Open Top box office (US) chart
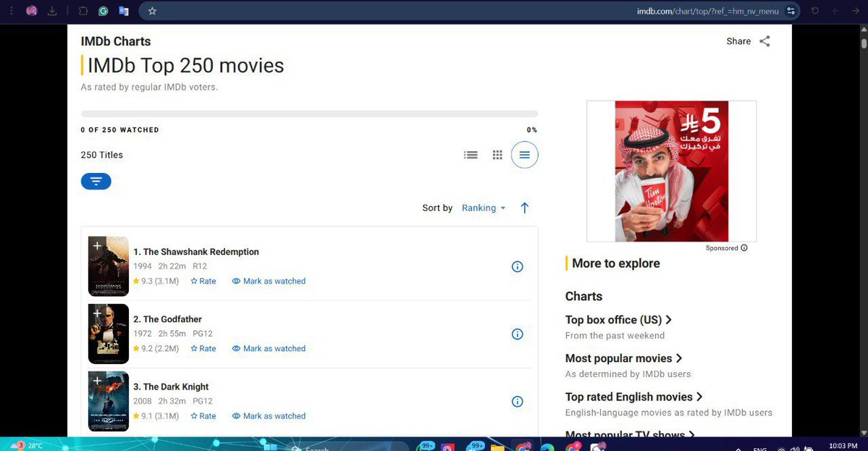868x451 pixels. pyautogui.click(x=618, y=320)
